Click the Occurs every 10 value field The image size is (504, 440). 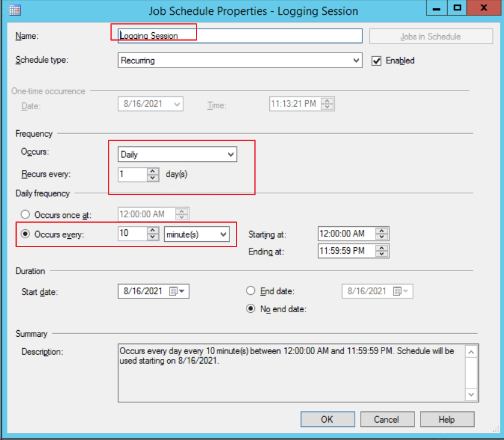(133, 233)
